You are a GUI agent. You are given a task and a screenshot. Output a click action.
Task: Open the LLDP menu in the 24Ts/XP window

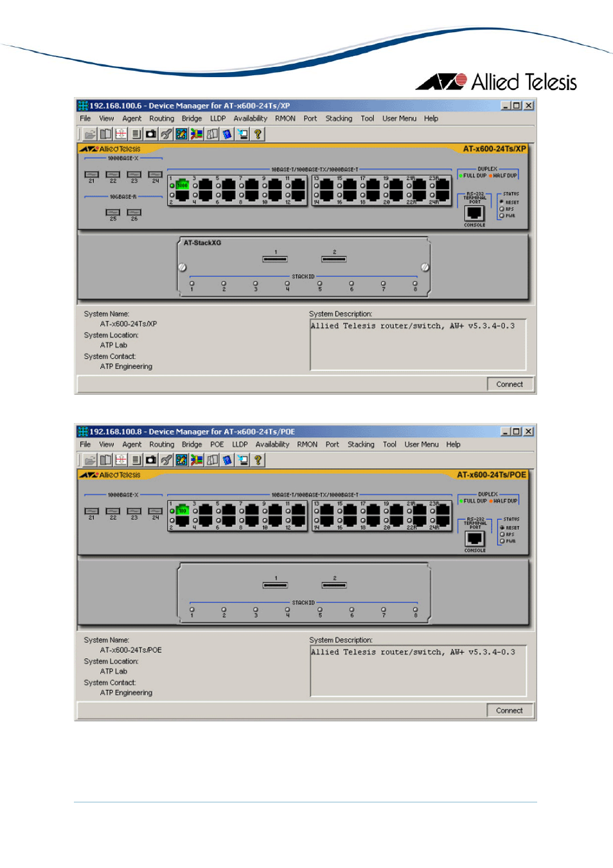pyautogui.click(x=218, y=118)
